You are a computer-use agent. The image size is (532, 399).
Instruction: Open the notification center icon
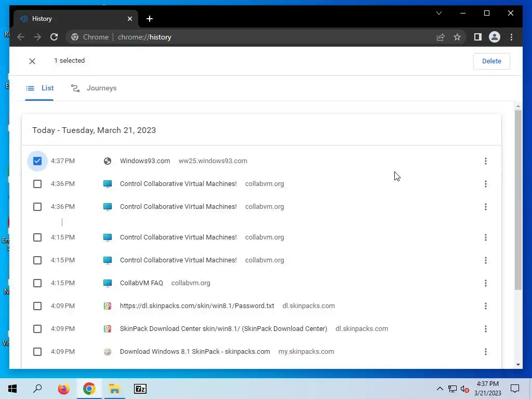click(x=515, y=389)
